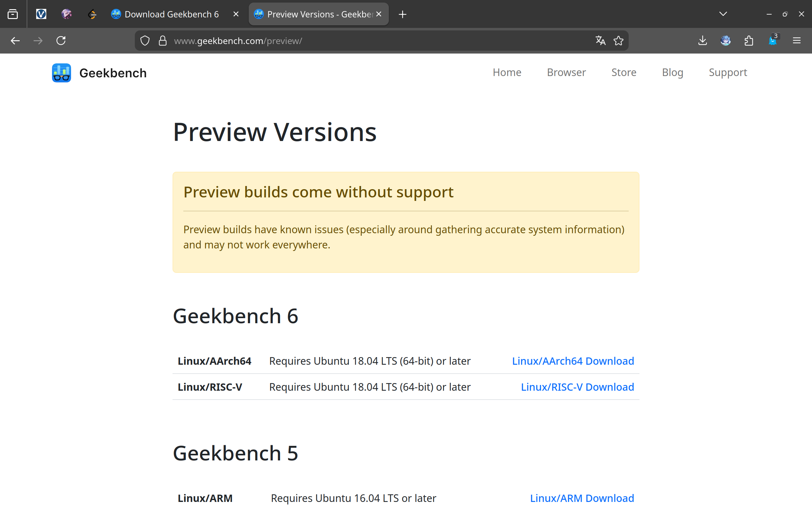Go back to previous page

[x=16, y=41]
